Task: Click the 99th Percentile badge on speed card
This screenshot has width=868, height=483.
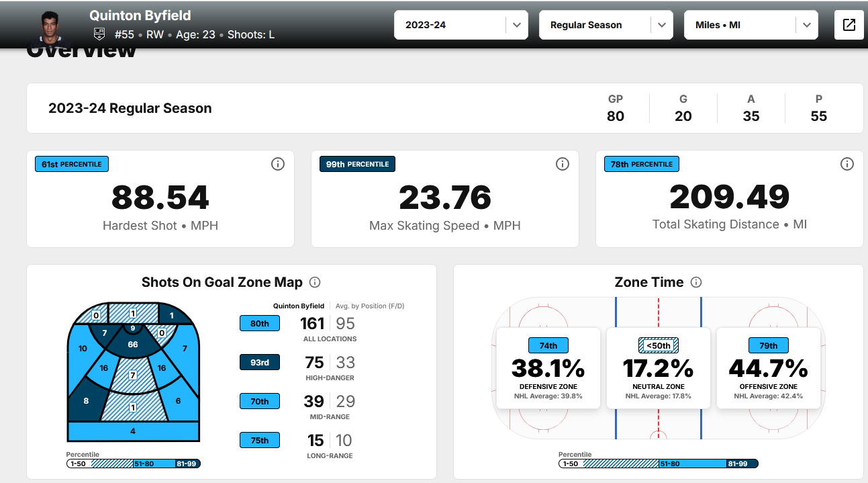Action: [x=357, y=164]
